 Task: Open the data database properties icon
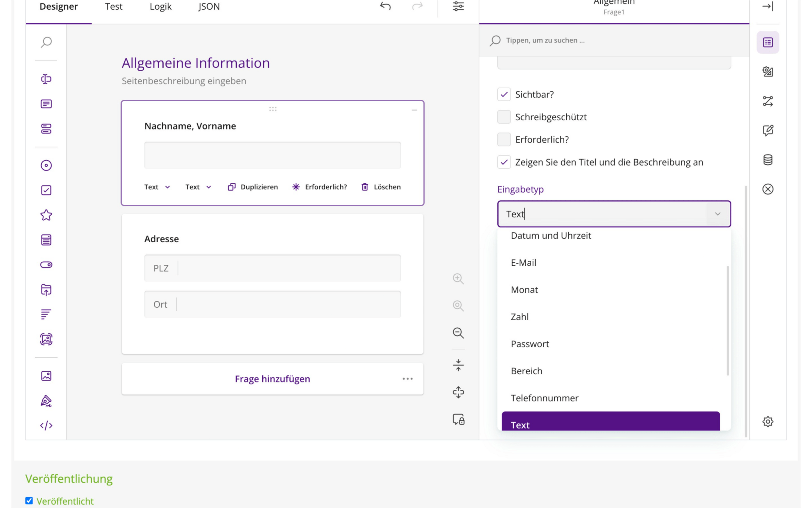(768, 160)
